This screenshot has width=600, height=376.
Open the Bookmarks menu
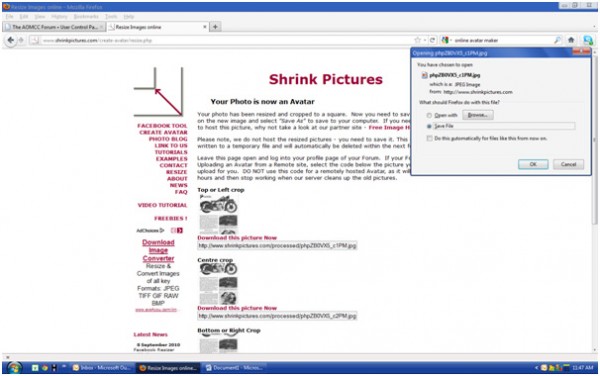point(86,16)
